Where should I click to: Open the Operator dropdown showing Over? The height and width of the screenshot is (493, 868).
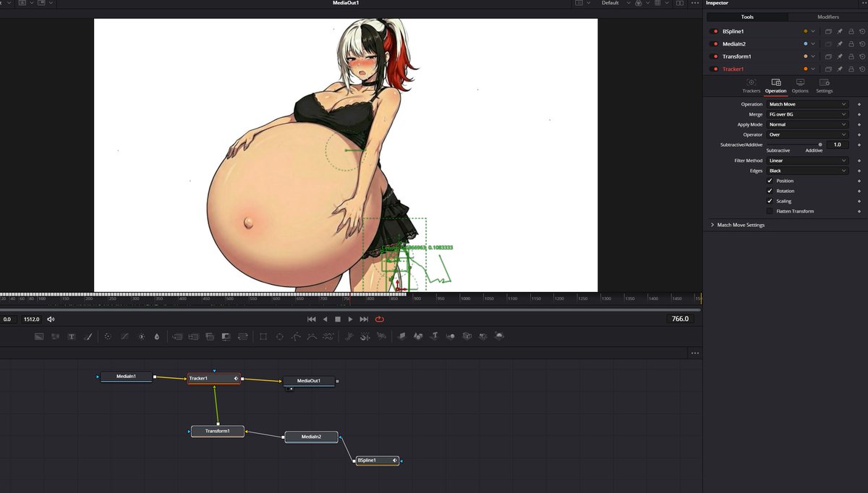point(808,134)
